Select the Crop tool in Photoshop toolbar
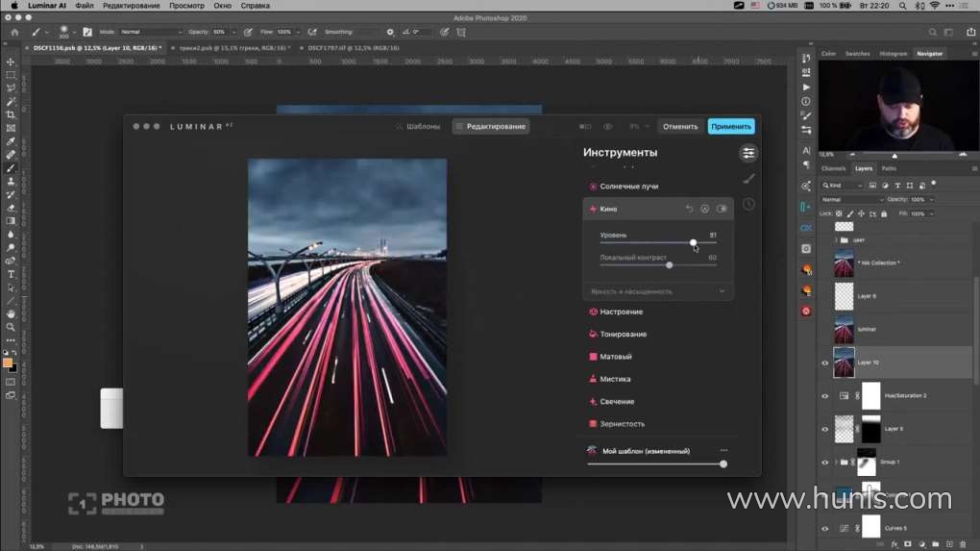 coord(11,114)
